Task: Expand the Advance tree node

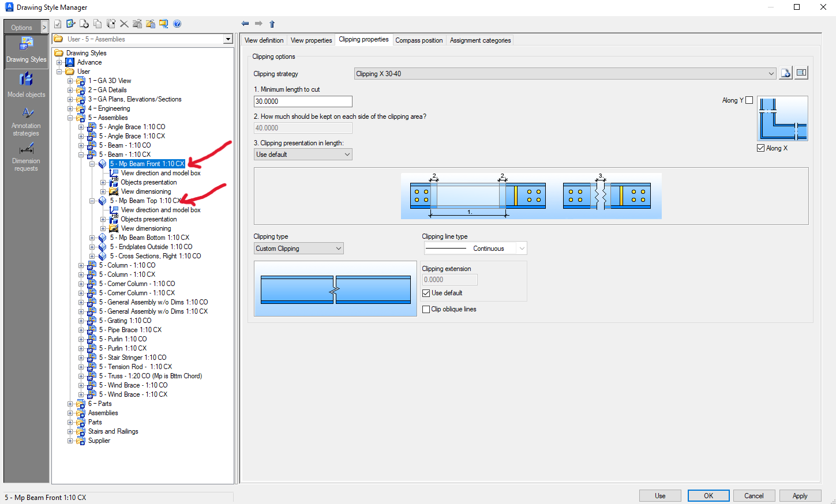Action: pyautogui.click(x=59, y=62)
